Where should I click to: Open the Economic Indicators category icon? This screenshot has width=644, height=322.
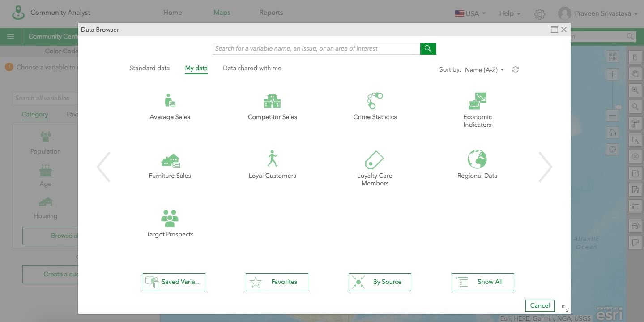(x=477, y=101)
